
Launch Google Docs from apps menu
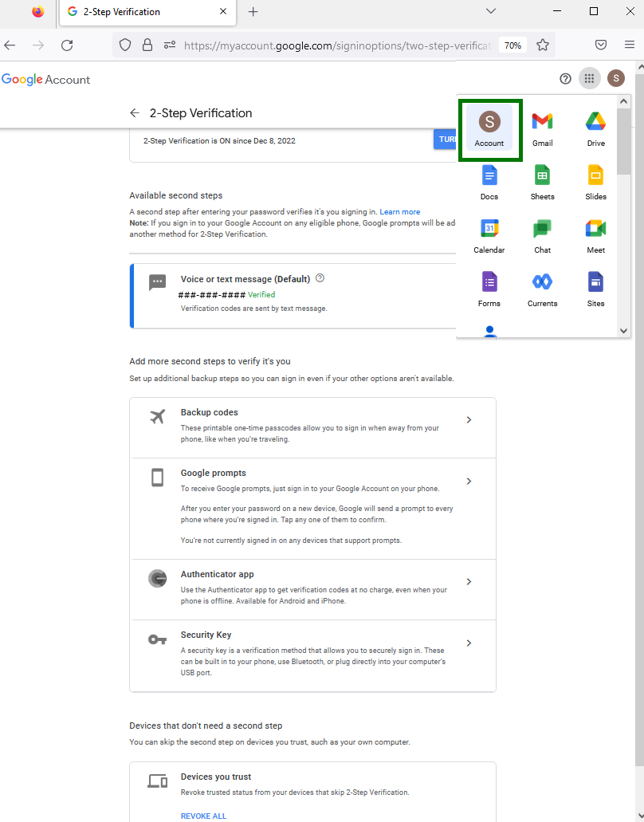[x=489, y=183]
